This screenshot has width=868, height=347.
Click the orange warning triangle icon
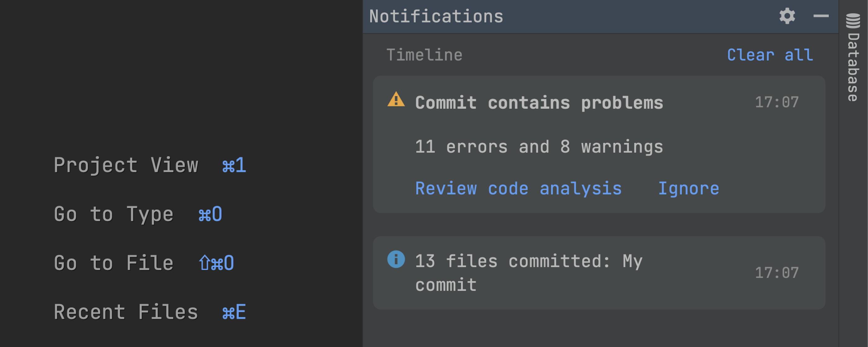(396, 100)
